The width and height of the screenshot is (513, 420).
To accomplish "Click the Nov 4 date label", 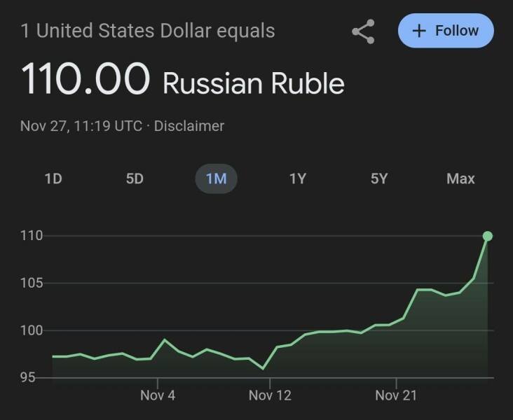I will point(158,395).
